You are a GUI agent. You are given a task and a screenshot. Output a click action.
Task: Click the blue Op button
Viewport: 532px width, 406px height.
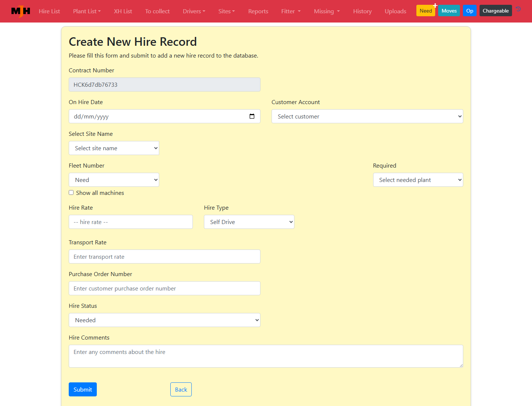(470, 11)
